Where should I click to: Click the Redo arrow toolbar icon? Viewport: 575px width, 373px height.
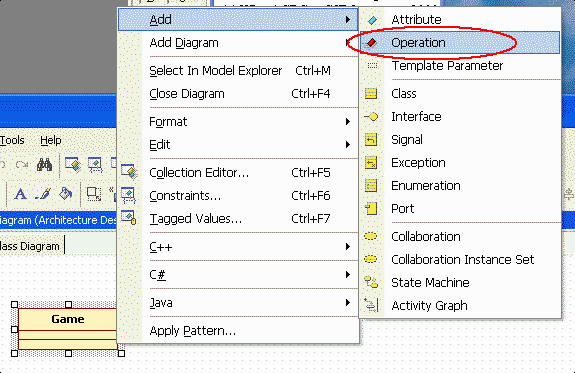[22, 165]
